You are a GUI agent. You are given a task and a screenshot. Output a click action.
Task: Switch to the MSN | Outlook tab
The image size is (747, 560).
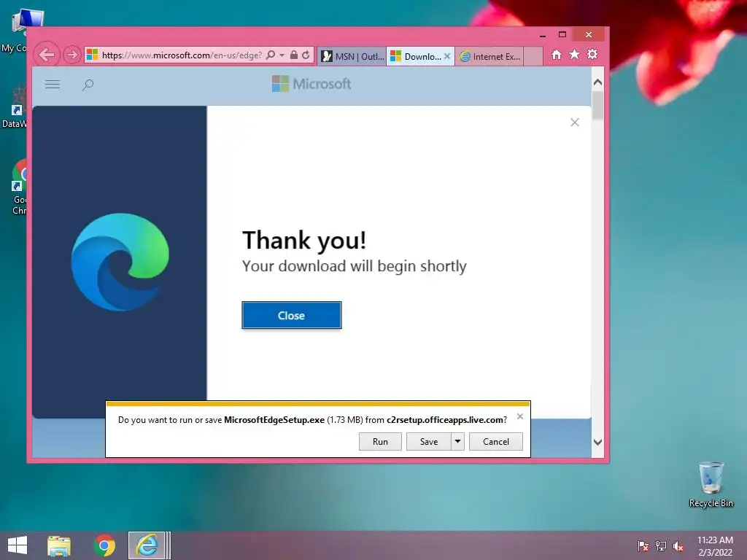click(352, 56)
